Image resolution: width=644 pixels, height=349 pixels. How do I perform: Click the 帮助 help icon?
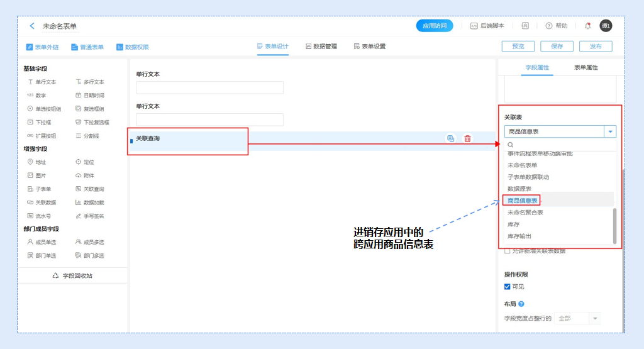point(549,26)
